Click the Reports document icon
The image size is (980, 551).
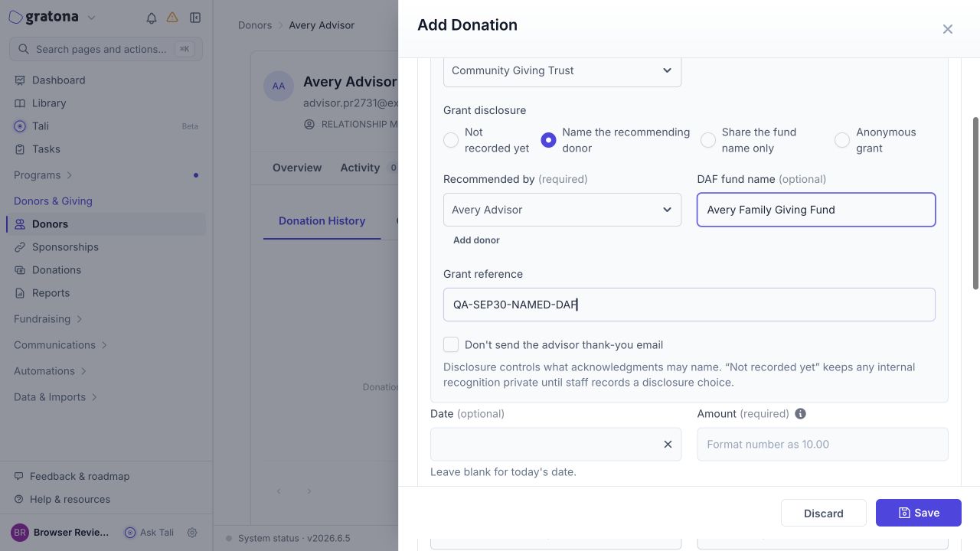[20, 293]
